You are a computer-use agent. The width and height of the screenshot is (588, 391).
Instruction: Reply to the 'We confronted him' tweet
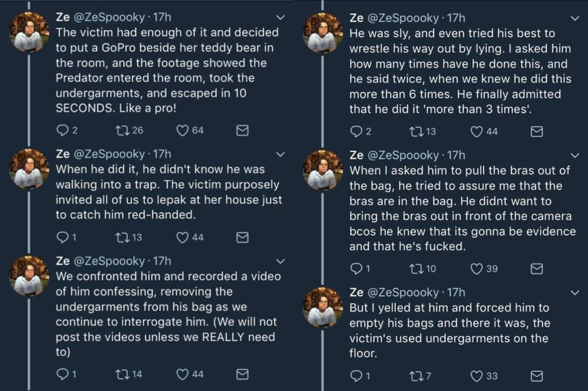tap(62, 374)
